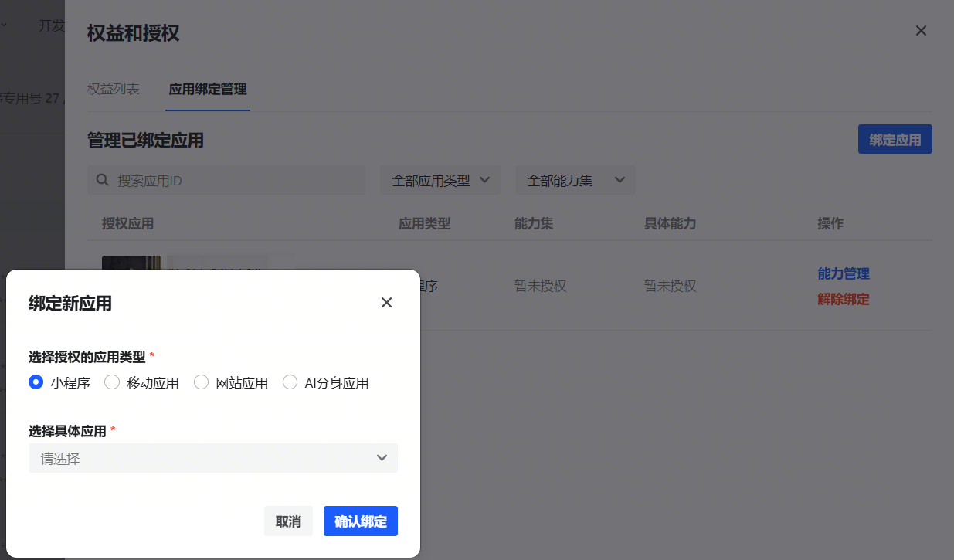
Task: Choose the 网站应用 radio option
Action: click(202, 382)
